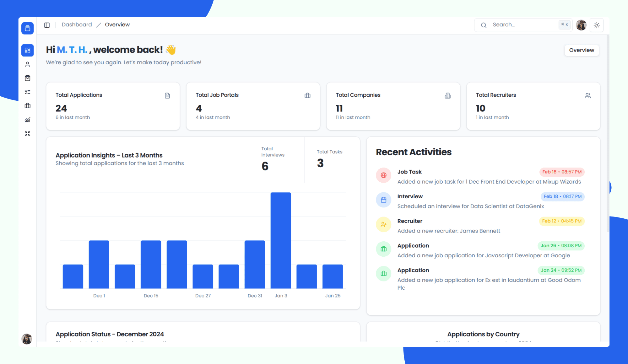Click the Total Recruiters people icon
The width and height of the screenshot is (628, 364).
tap(587, 95)
